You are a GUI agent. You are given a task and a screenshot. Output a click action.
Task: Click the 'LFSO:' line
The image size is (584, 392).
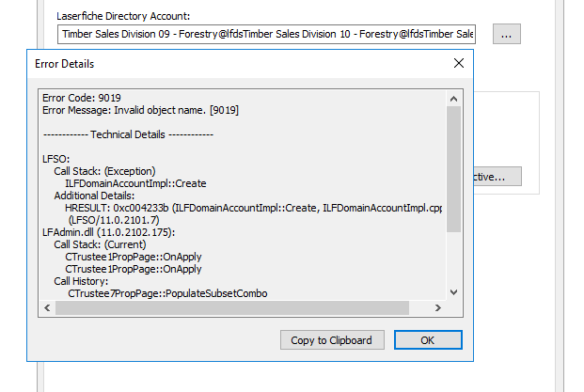pyautogui.click(x=55, y=159)
